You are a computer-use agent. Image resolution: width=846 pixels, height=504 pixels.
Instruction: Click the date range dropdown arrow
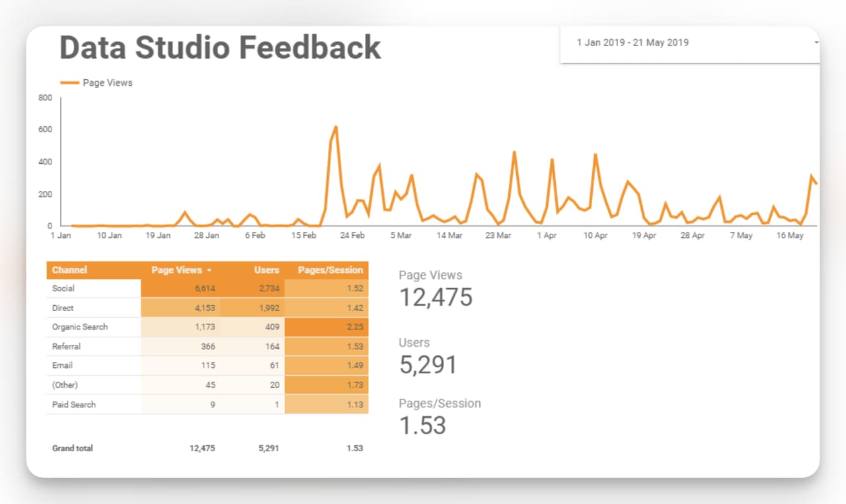(x=816, y=43)
